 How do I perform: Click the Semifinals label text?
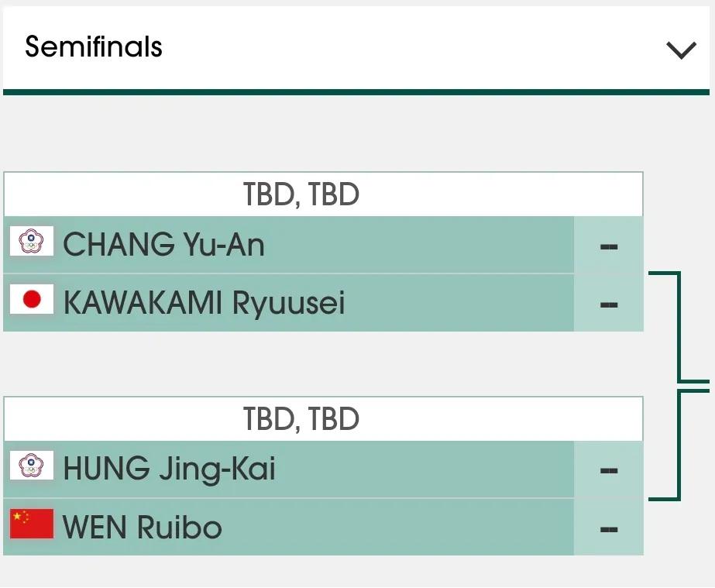(94, 46)
